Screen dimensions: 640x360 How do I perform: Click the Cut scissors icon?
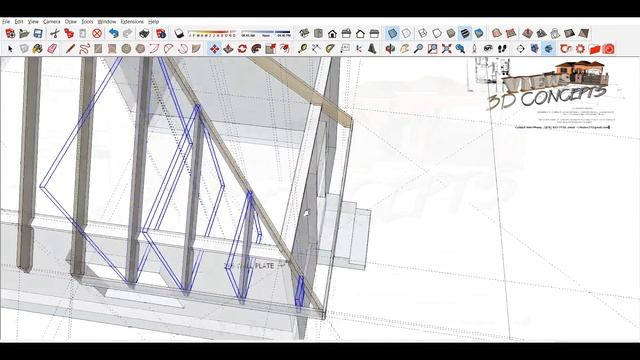click(x=55, y=33)
